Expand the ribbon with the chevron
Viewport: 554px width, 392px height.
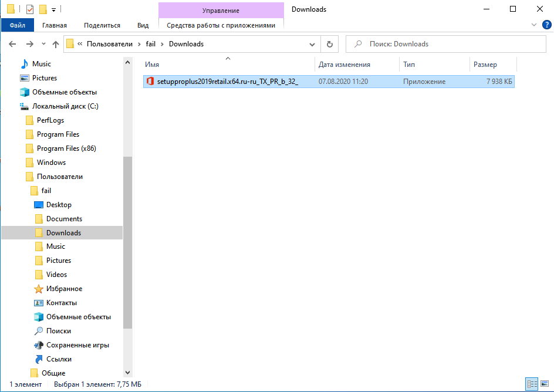click(x=534, y=25)
